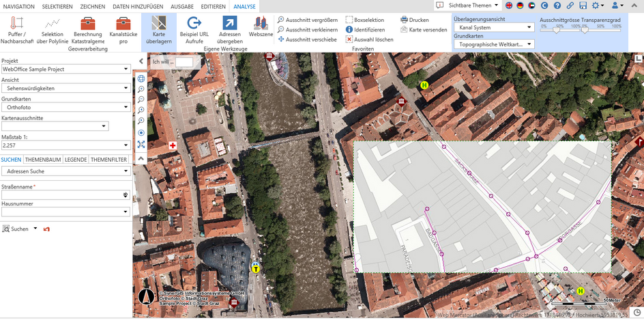Switch to the NAVIGATION ribbon tab
The width and height of the screenshot is (644, 329).
pos(18,6)
